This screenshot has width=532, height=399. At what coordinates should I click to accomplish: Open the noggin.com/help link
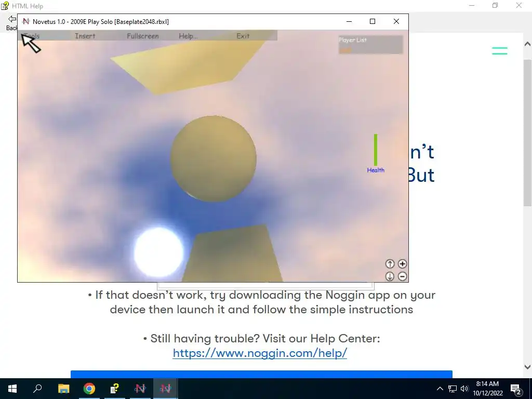pyautogui.click(x=260, y=353)
